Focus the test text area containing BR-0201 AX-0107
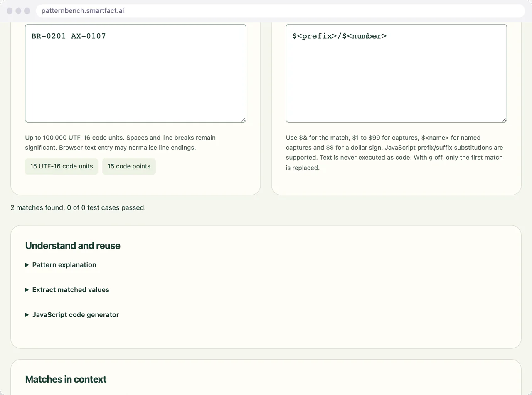Screen dimensions: 532x395 [135, 73]
